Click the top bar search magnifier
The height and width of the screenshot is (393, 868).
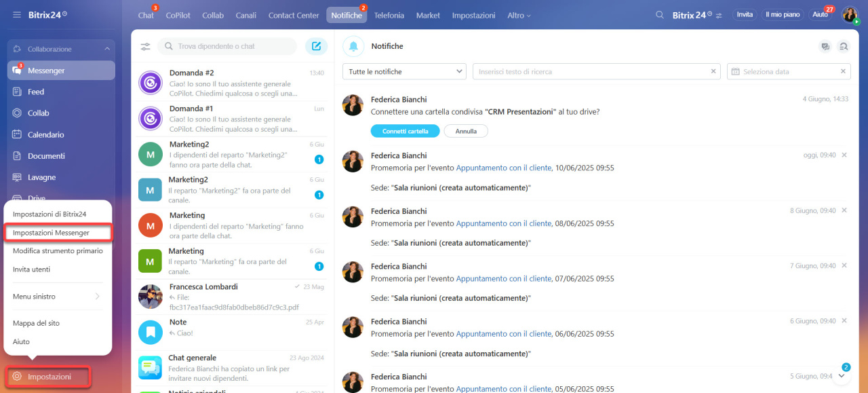(660, 15)
